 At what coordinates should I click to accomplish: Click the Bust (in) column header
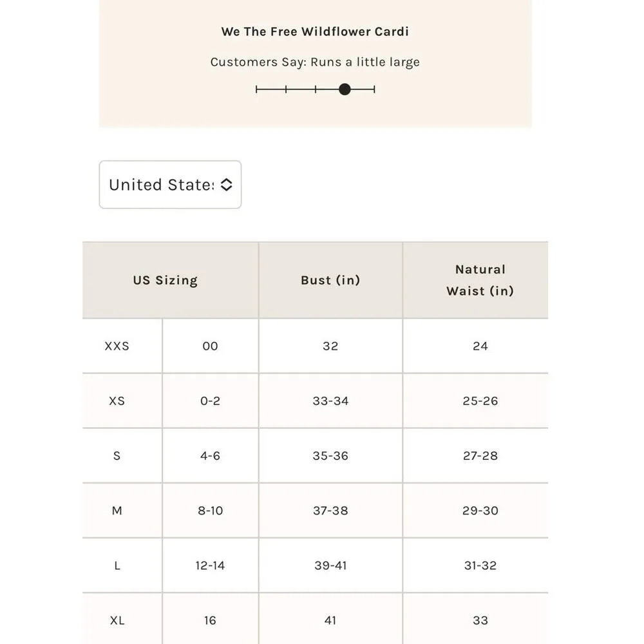[330, 280]
